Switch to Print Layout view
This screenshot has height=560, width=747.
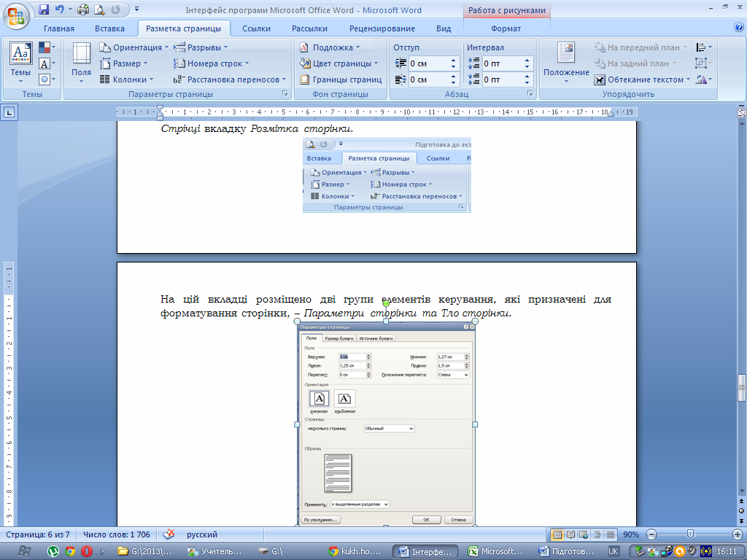tap(557, 534)
